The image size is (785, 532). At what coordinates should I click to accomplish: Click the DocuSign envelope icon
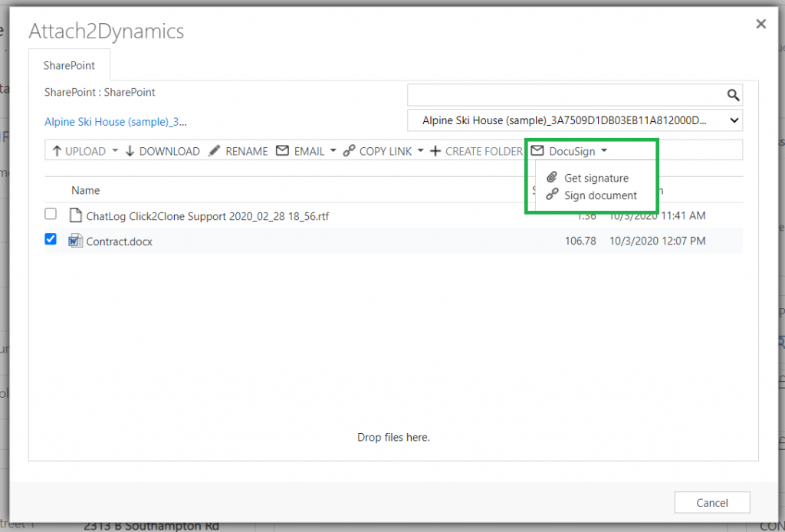coord(538,150)
